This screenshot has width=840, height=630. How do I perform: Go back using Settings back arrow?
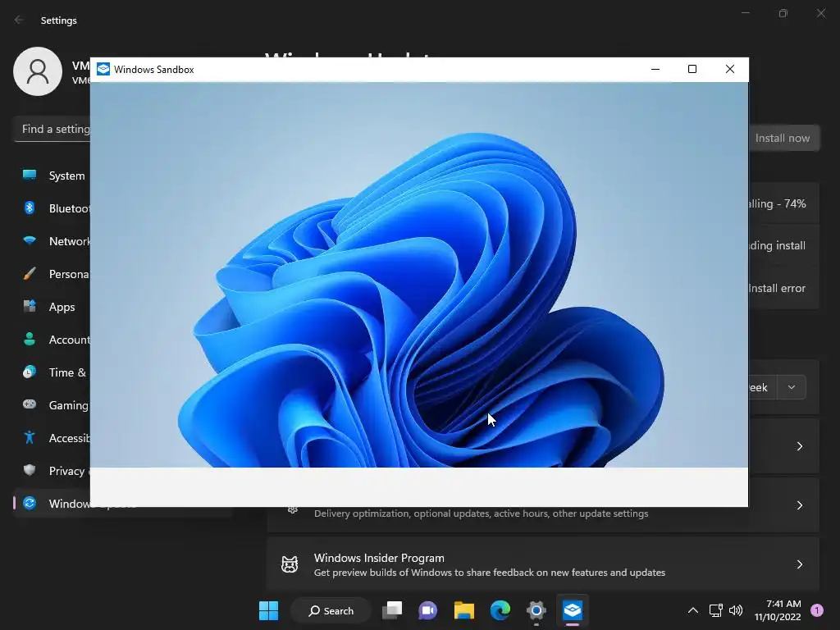pyautogui.click(x=19, y=20)
